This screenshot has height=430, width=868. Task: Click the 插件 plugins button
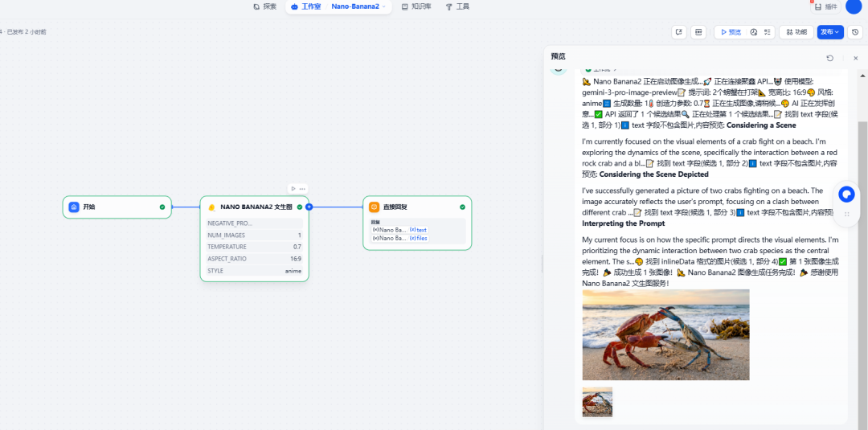(826, 6)
